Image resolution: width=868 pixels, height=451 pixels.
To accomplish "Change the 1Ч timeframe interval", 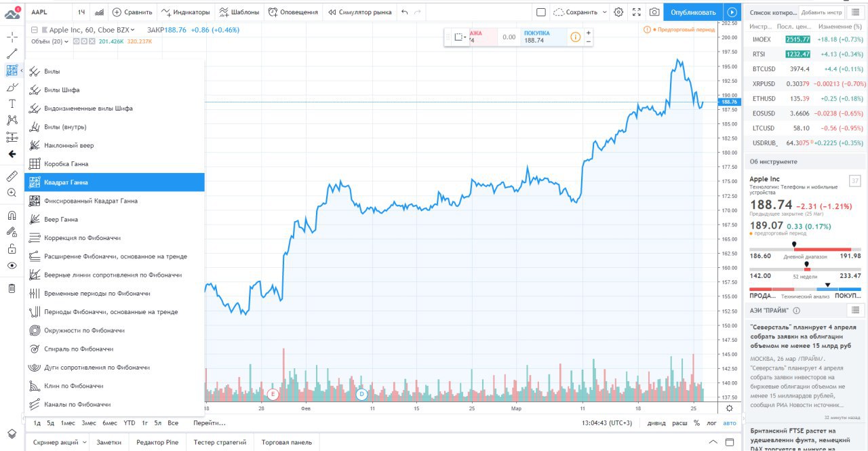I will 81,12.
